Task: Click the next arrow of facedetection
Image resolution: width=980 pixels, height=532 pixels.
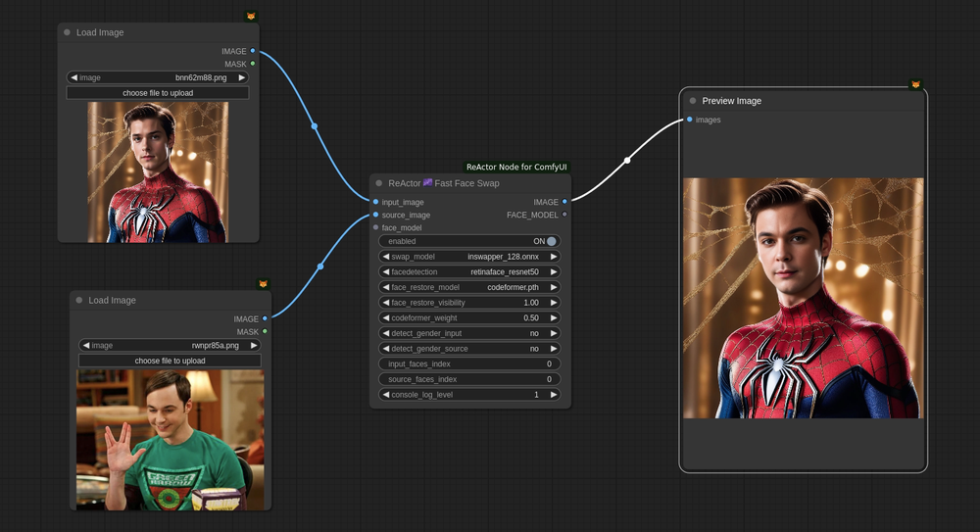Action: tap(553, 272)
